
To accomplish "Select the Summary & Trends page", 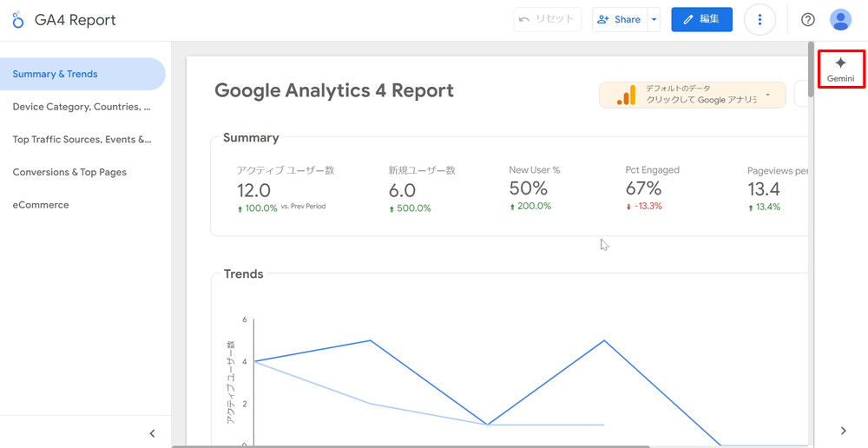I will (56, 75).
